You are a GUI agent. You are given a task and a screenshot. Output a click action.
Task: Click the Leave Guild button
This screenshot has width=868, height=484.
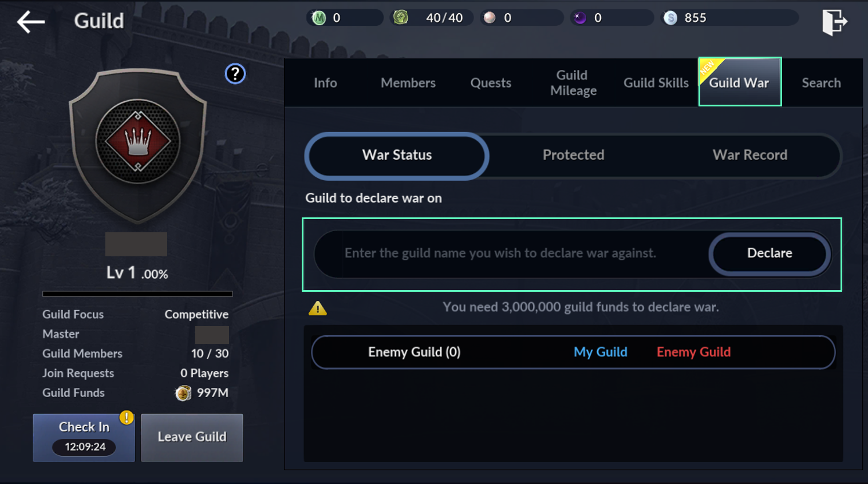click(x=192, y=438)
